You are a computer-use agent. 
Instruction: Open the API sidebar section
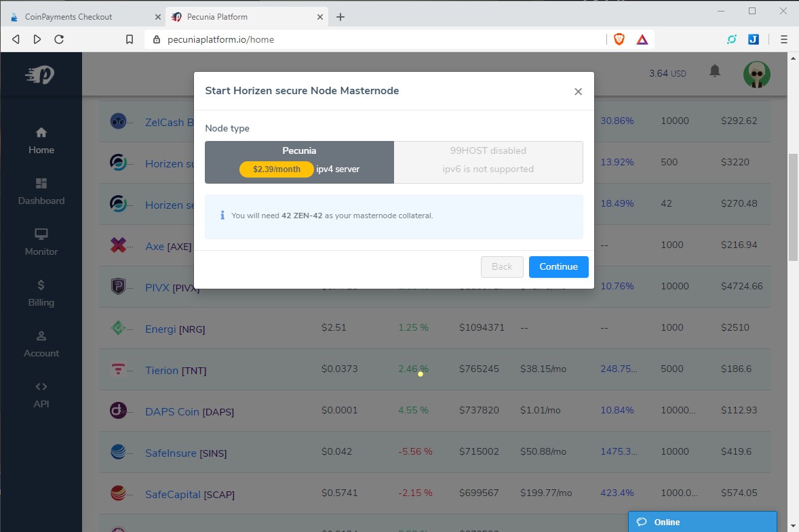pos(41,395)
